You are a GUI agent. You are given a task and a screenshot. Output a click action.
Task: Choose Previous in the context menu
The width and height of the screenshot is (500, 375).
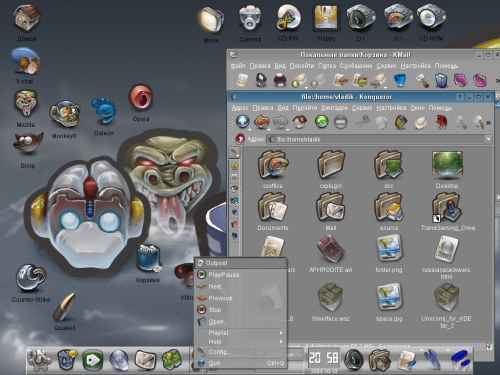pos(240,298)
